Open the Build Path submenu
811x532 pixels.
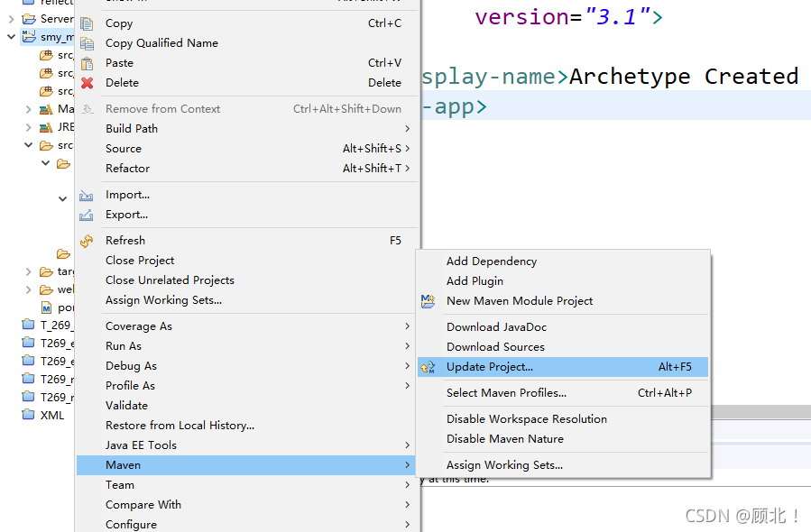click(x=246, y=129)
